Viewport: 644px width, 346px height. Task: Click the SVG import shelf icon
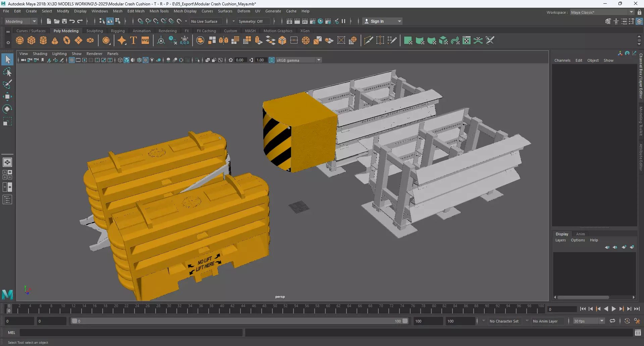point(145,41)
